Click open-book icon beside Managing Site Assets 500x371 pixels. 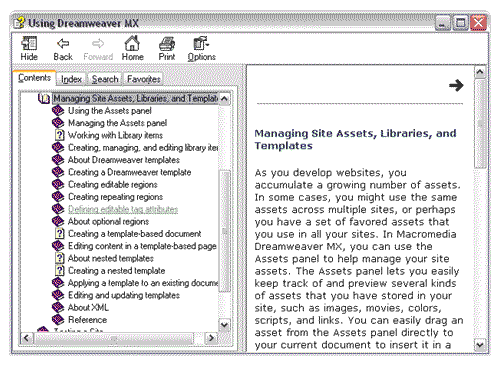point(44,99)
